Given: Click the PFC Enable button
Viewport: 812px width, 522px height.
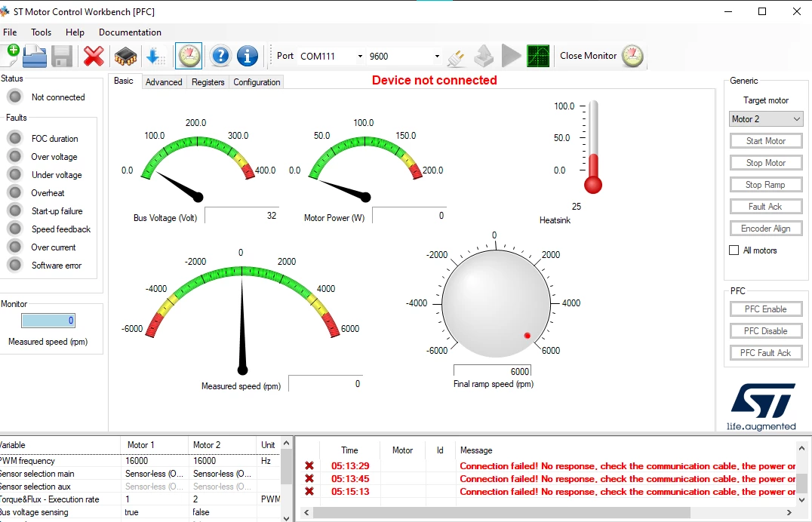Looking at the screenshot, I should click(x=766, y=309).
